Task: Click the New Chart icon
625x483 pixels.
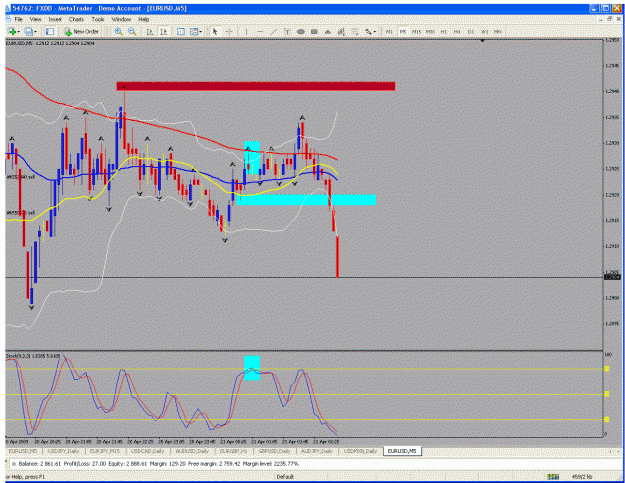Action: (12, 31)
